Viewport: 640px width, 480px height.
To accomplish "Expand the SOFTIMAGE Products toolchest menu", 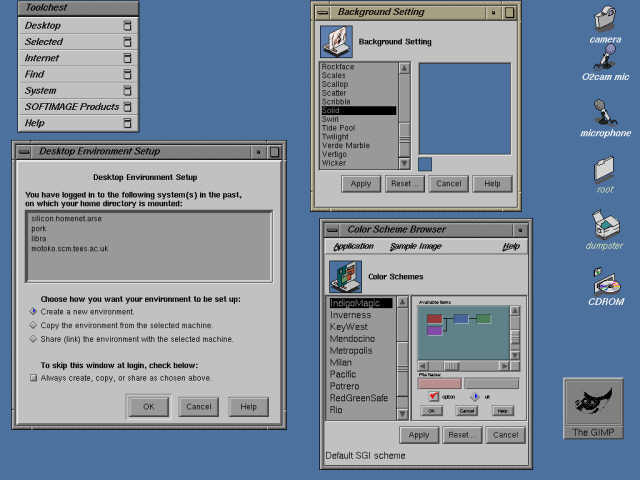I will (x=71, y=106).
